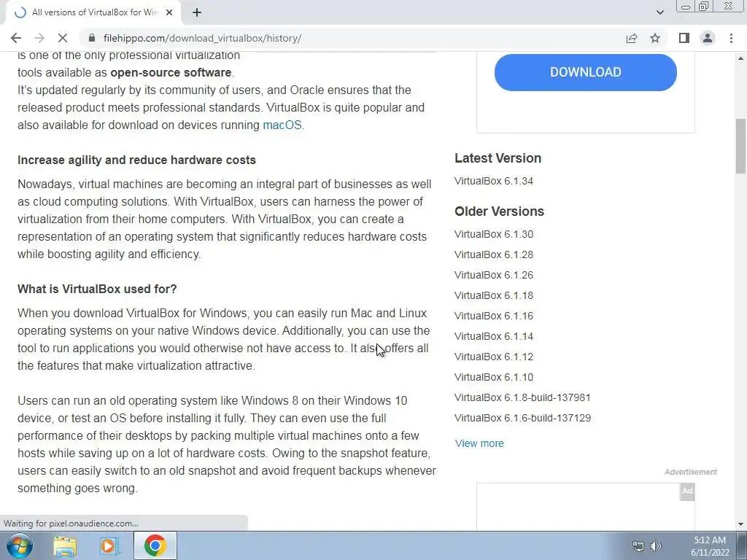Share this page via share icon
This screenshot has height=560, width=747.
tap(632, 38)
